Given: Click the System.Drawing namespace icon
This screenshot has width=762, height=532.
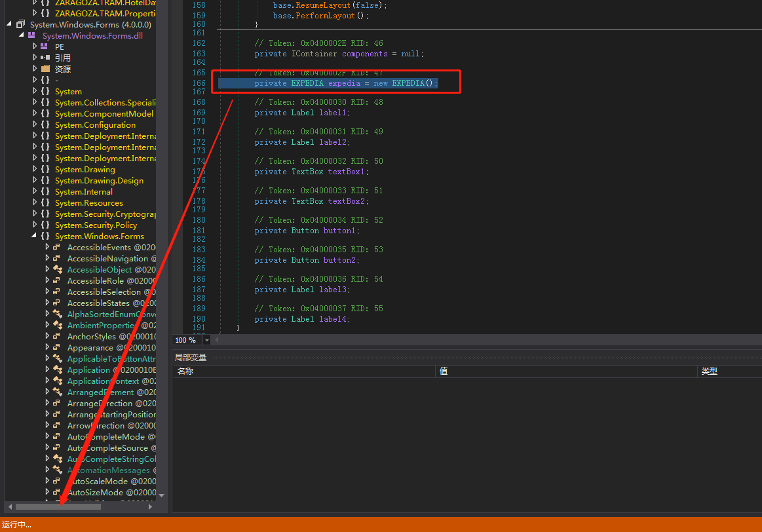Looking at the screenshot, I should (45, 169).
